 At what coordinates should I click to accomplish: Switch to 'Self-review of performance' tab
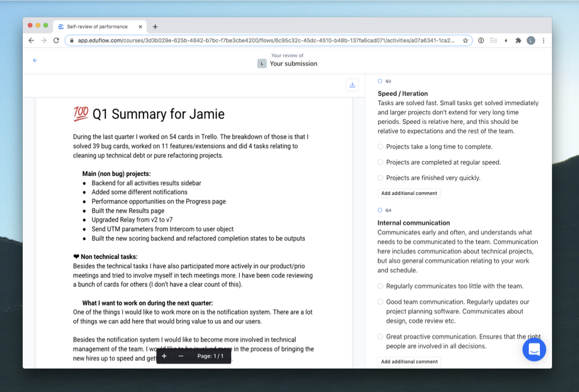97,27
